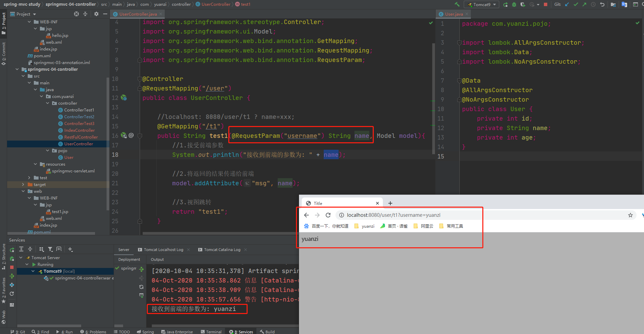
Task: Stop the running server from the top toolbar
Action: pyautogui.click(x=545, y=4)
